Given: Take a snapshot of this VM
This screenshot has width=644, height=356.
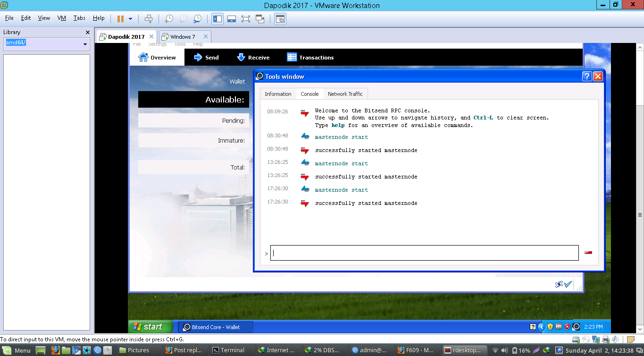Looking at the screenshot, I should 168,19.
